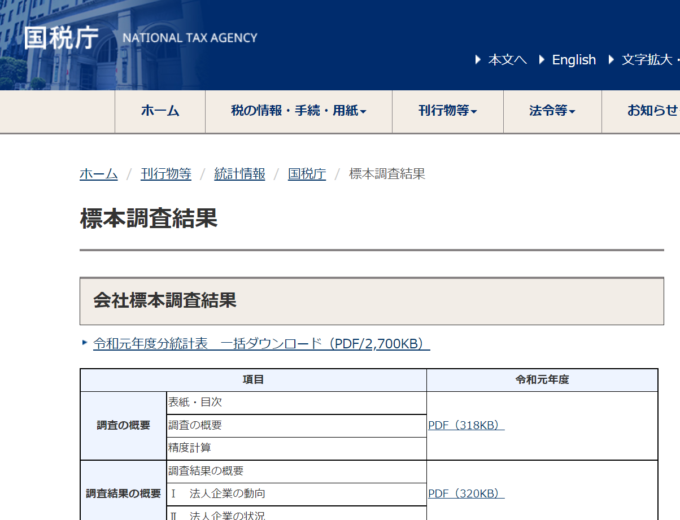Click the triangle icon before 本文へ
The height and width of the screenshot is (520, 680).
pyautogui.click(x=478, y=60)
